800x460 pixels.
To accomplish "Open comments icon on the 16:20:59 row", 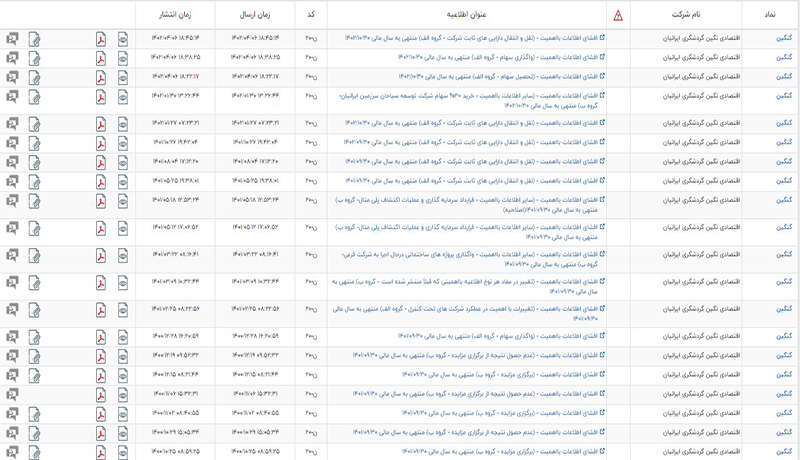I will (x=12, y=336).
